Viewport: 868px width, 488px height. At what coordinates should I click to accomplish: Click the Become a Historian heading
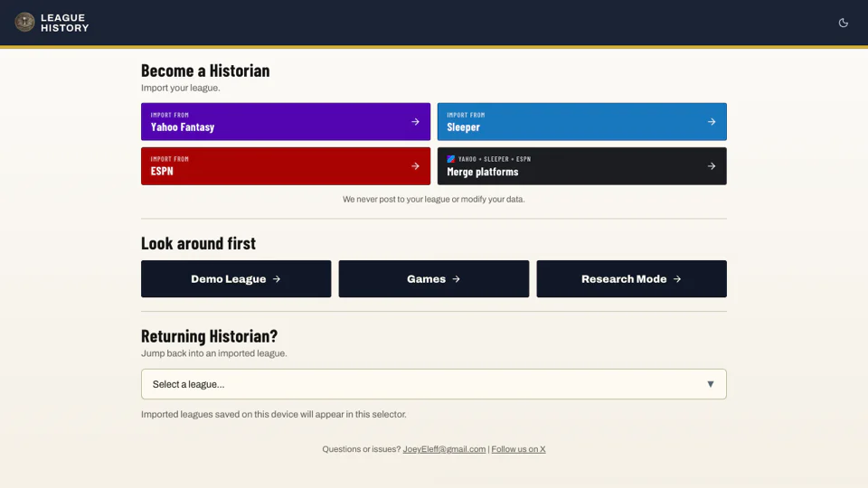(x=205, y=70)
